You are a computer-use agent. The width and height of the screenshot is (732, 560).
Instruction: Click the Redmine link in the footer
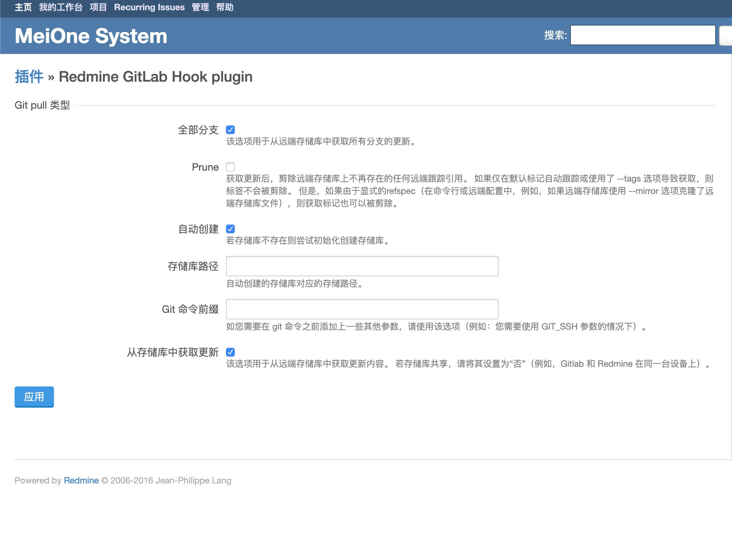coord(81,480)
